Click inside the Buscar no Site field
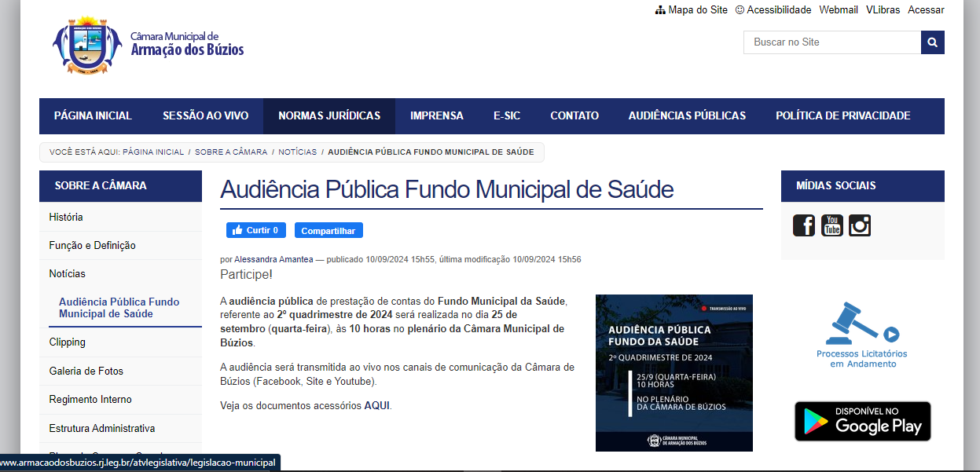 [x=831, y=42]
